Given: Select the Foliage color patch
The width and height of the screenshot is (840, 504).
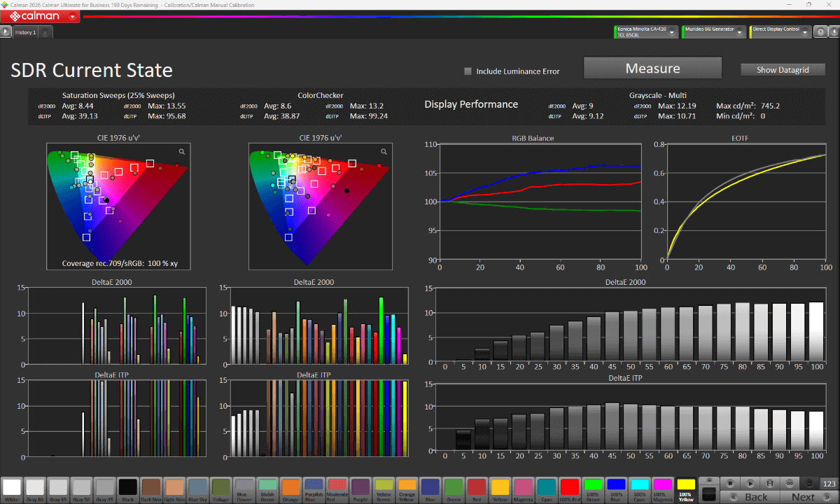Looking at the screenshot, I should [220, 489].
